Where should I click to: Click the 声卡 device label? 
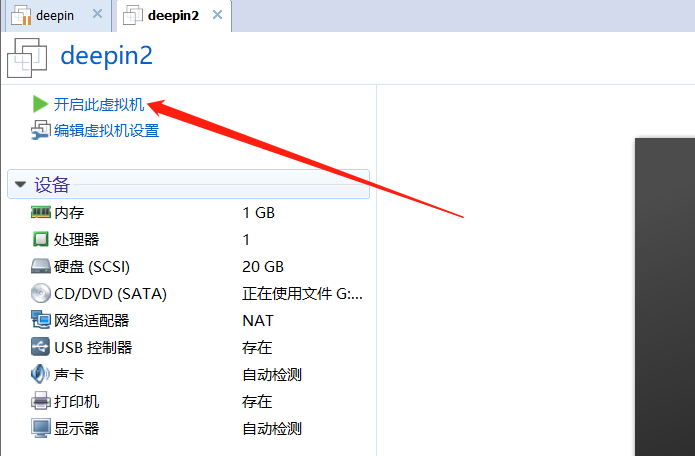click(69, 374)
